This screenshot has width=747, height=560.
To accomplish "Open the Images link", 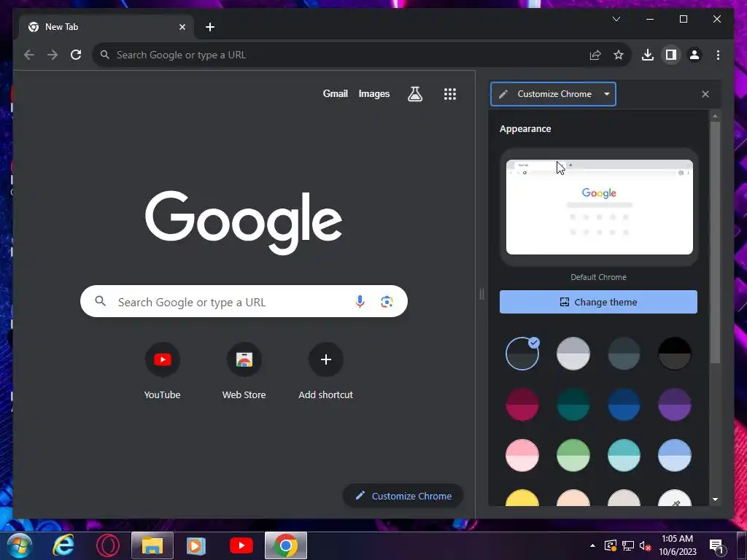I will [374, 94].
